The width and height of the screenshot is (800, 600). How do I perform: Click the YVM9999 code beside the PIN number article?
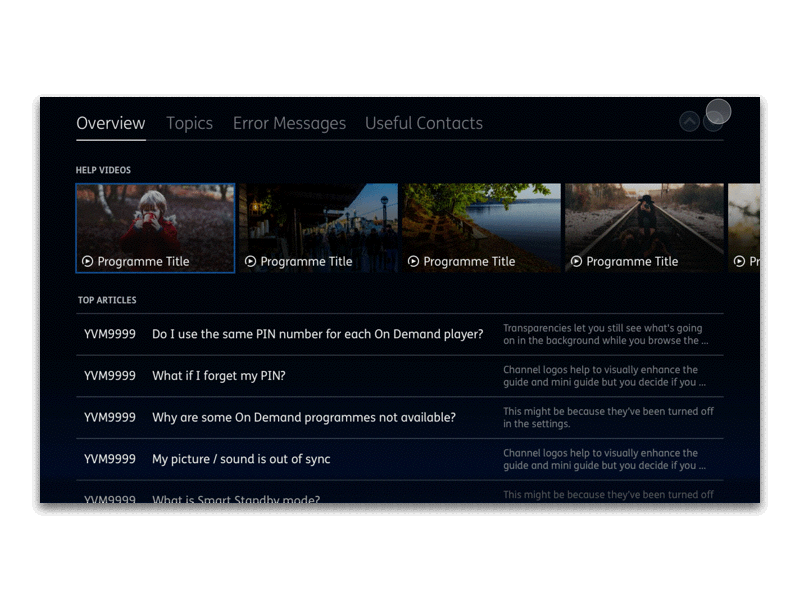[110, 334]
